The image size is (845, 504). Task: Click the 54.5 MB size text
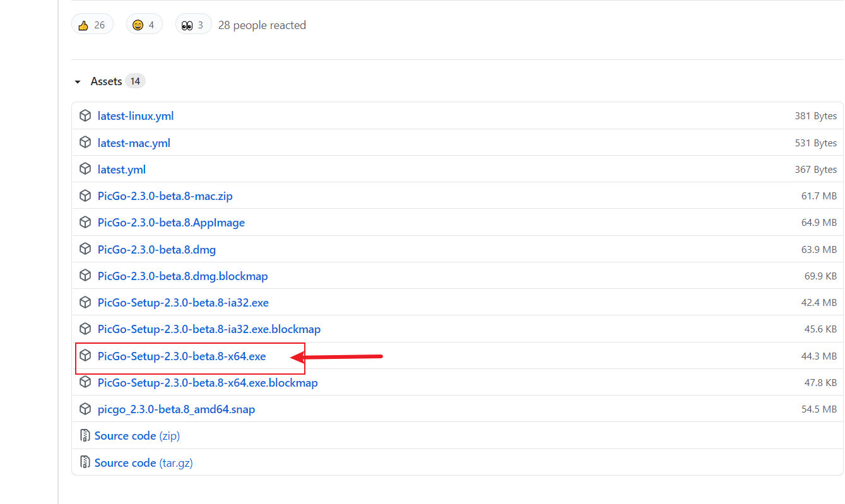coord(819,409)
